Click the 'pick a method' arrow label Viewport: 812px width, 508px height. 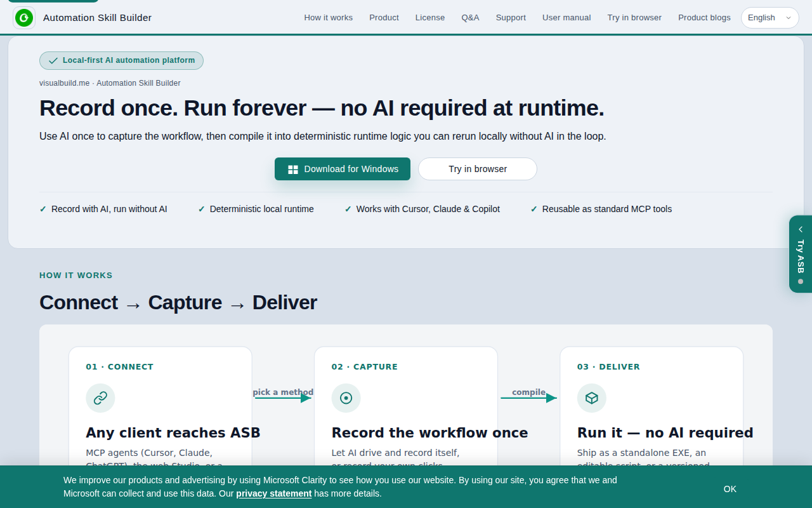283,392
